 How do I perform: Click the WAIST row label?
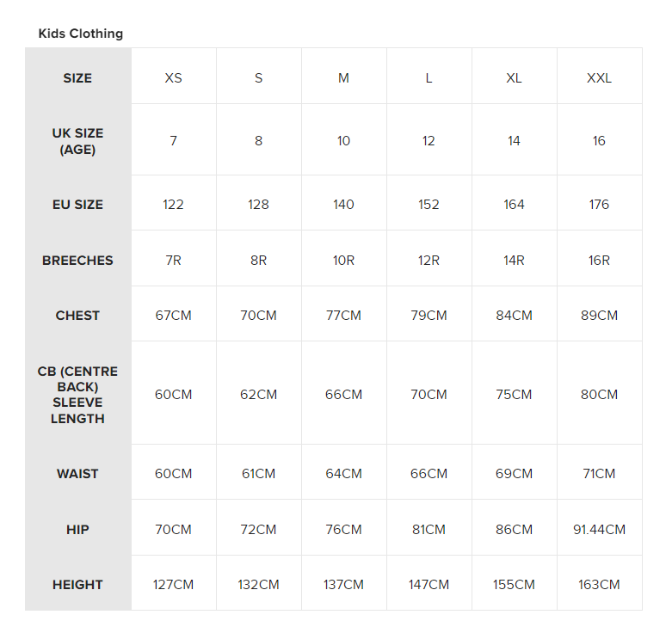(x=77, y=474)
